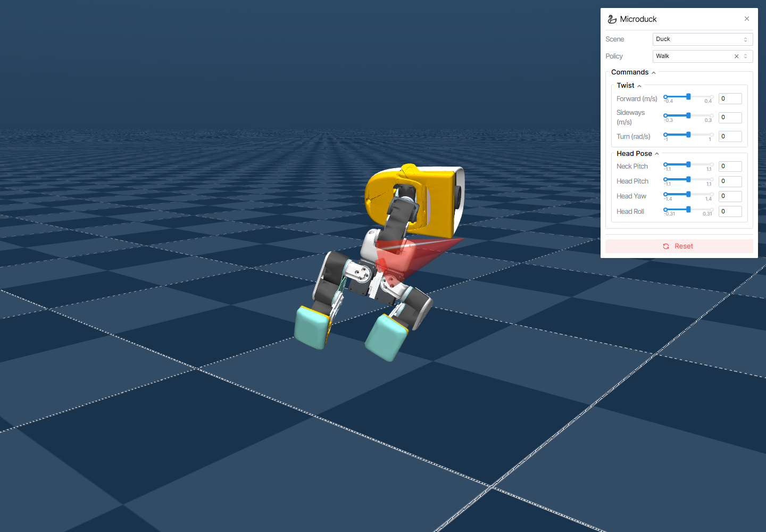Viewport: 766px width, 532px height.
Task: Close the Microduck panel
Action: click(747, 19)
